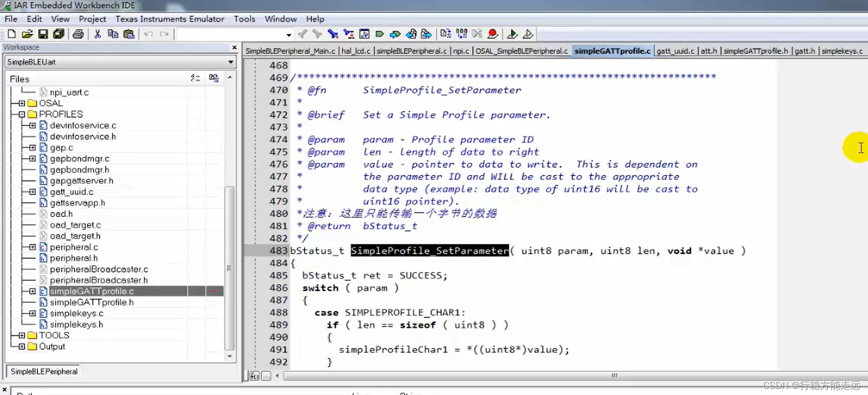This screenshot has width=868, height=395.
Task: Click the Toggle Bookmark green icon
Action: click(x=379, y=34)
